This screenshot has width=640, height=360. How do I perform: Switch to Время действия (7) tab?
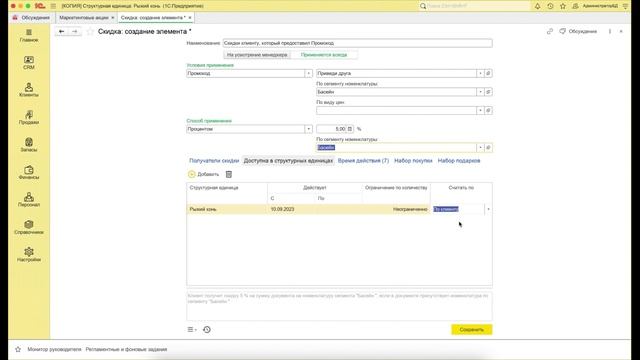pos(363,161)
